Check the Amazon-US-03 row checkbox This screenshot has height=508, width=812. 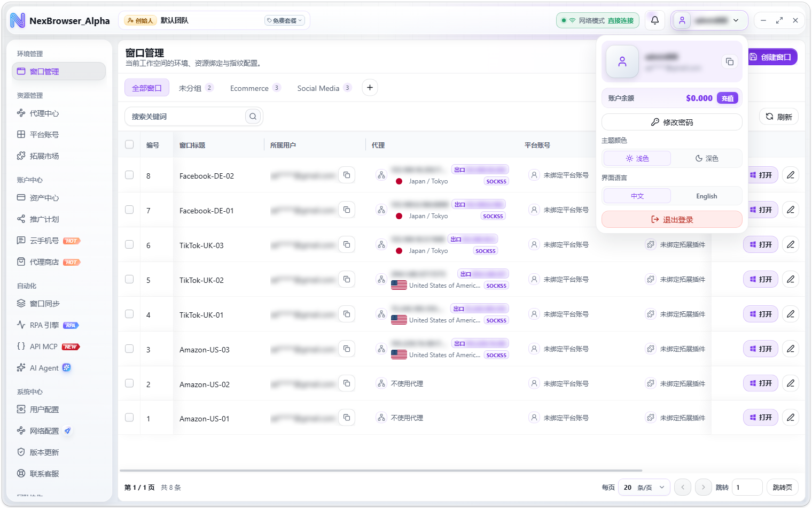click(129, 349)
